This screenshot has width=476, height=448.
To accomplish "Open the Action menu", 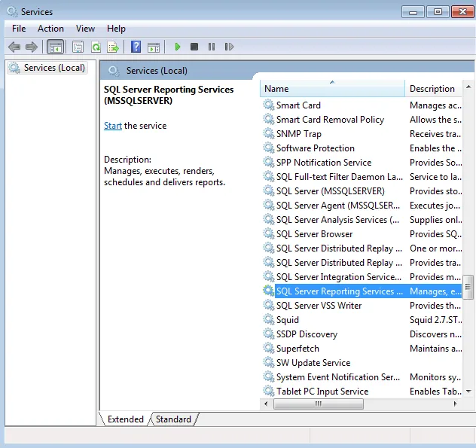I will point(50,29).
